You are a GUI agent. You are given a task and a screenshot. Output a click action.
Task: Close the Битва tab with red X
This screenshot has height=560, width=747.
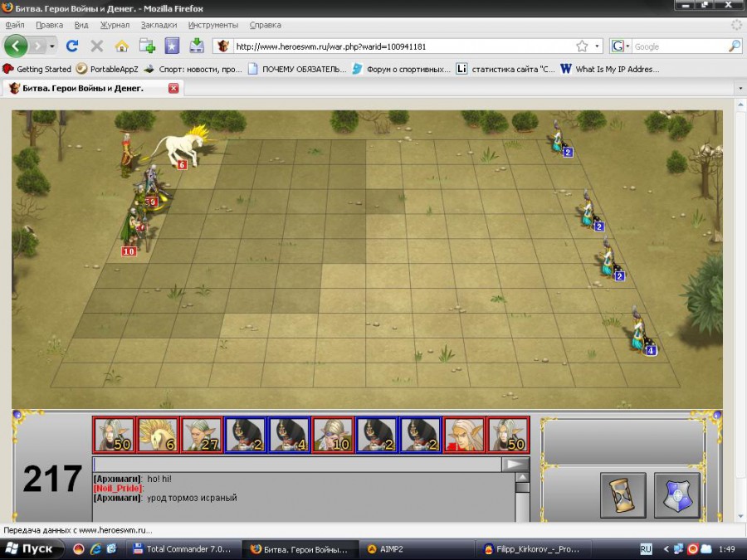coord(173,88)
